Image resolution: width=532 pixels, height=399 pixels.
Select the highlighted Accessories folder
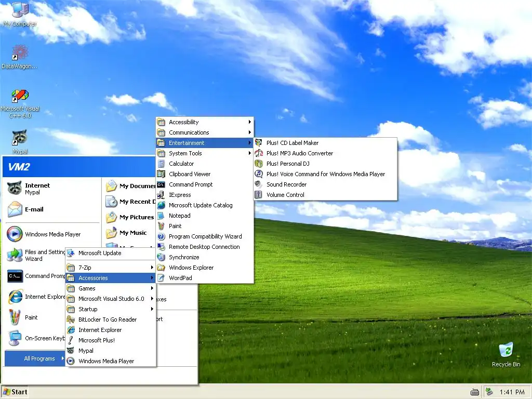coord(111,278)
